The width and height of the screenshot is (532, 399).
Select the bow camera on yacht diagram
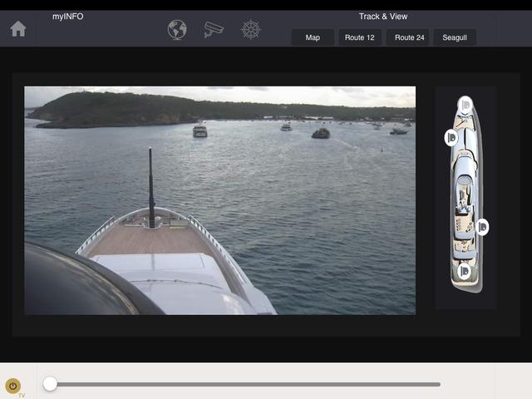point(465,105)
